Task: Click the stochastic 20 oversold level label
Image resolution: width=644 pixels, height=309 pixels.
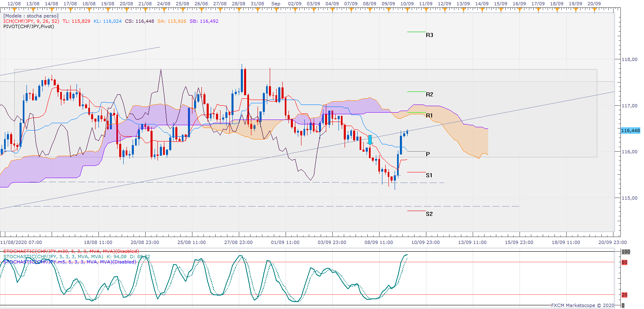Action: [x=624, y=295]
